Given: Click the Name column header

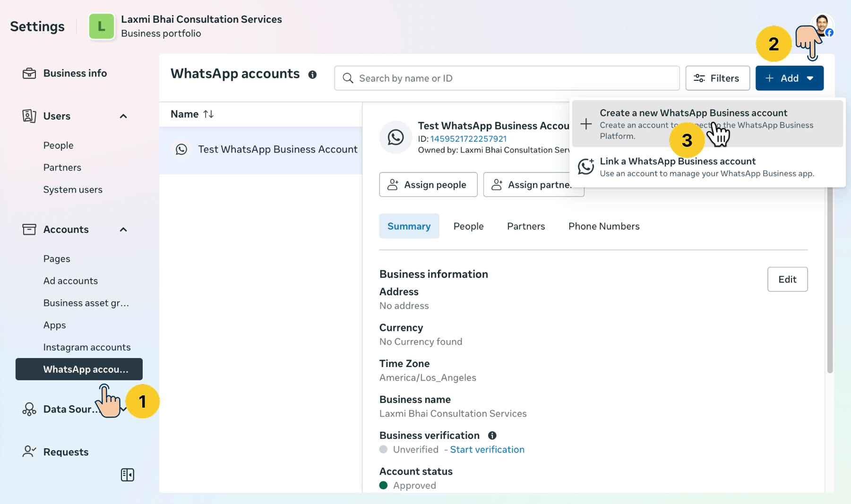Looking at the screenshot, I should coord(192,114).
